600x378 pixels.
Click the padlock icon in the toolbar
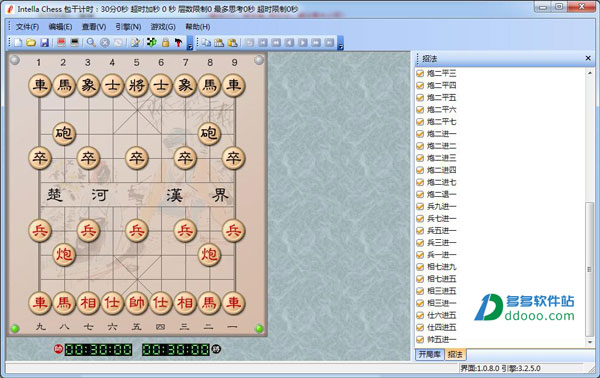point(165,42)
